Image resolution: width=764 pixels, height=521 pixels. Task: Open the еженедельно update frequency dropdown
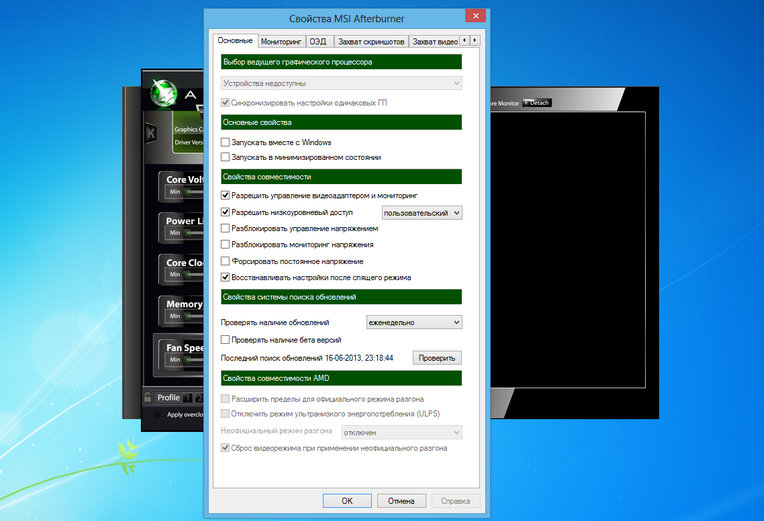[414, 322]
